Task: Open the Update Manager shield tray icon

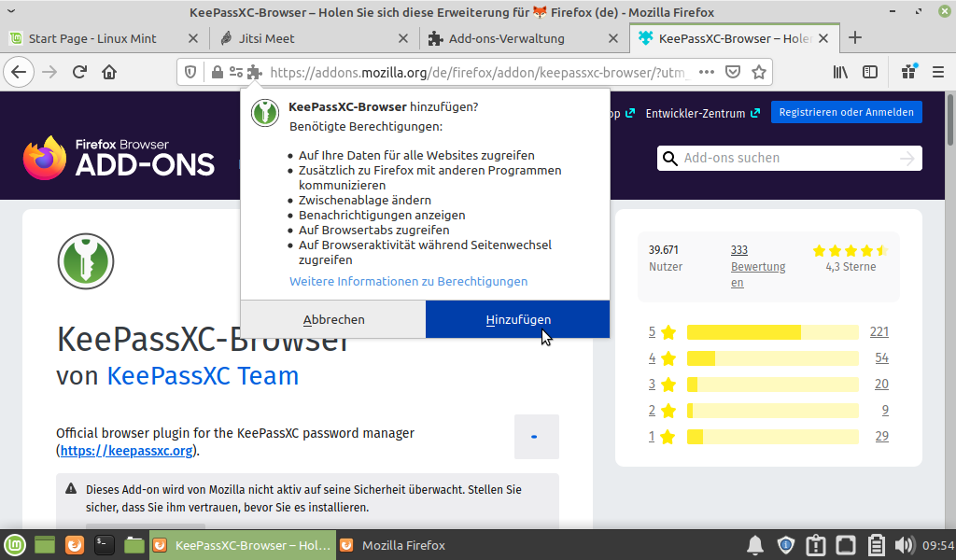Action: [x=786, y=545]
